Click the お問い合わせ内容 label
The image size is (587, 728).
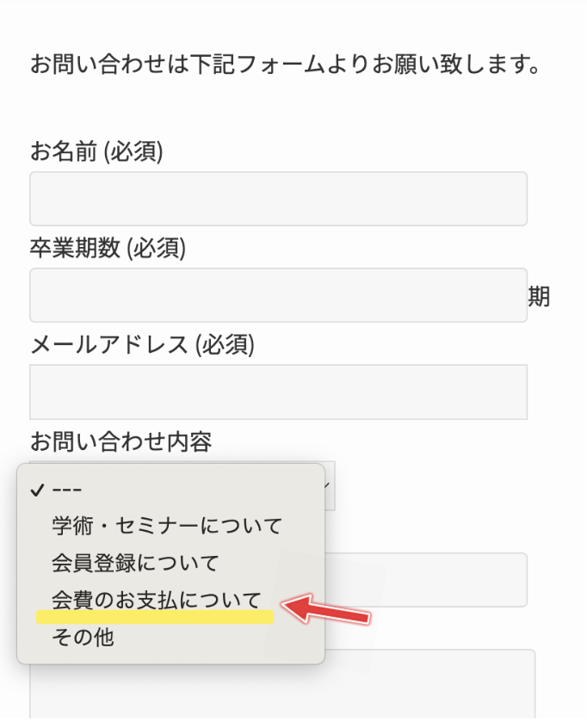[x=121, y=442]
